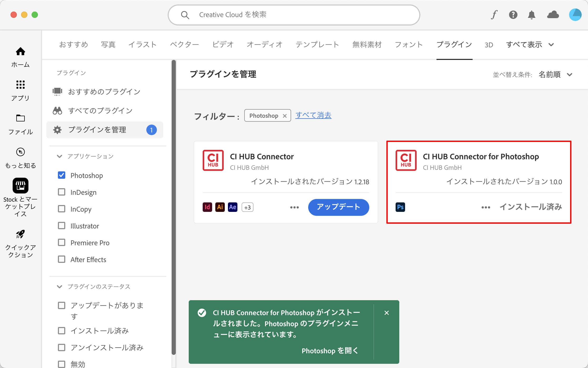Open the user profile avatar
The image size is (588, 368).
[x=575, y=15]
